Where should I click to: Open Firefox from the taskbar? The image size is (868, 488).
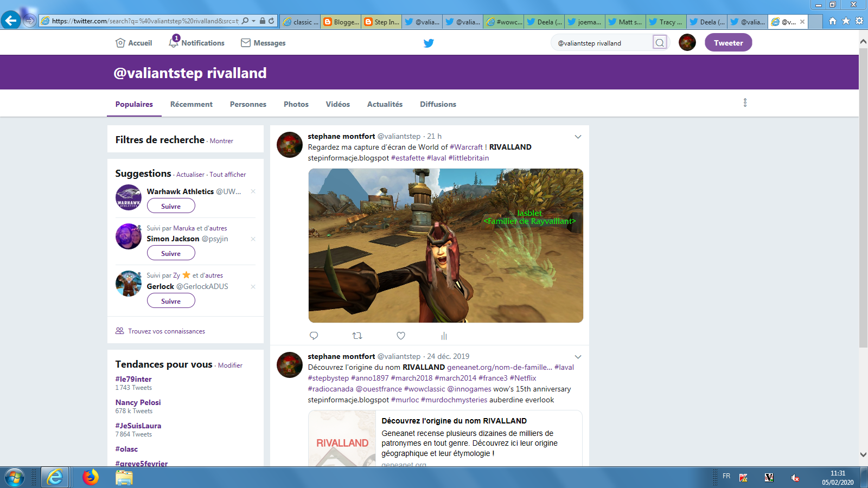pos(91,477)
